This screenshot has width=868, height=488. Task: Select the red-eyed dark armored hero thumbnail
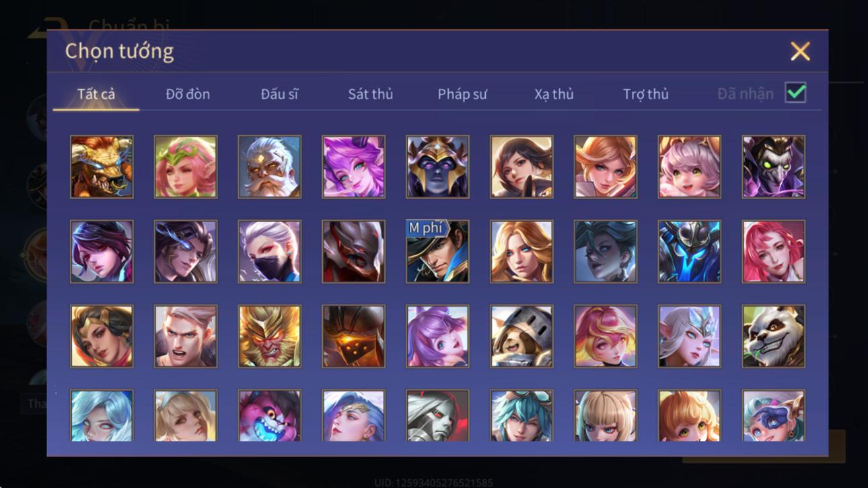click(353, 252)
